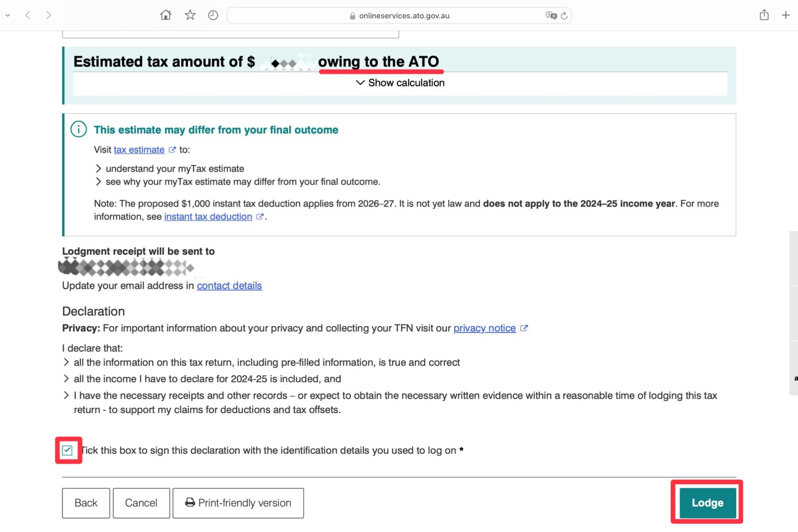Click the info circle icon

pos(79,129)
